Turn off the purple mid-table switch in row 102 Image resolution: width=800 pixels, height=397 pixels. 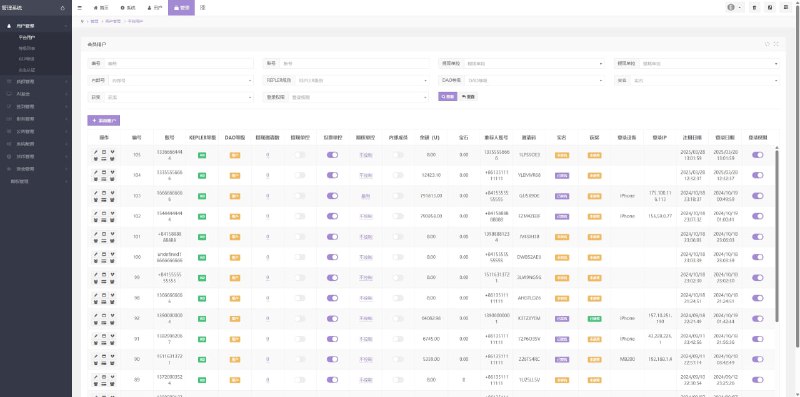click(332, 216)
